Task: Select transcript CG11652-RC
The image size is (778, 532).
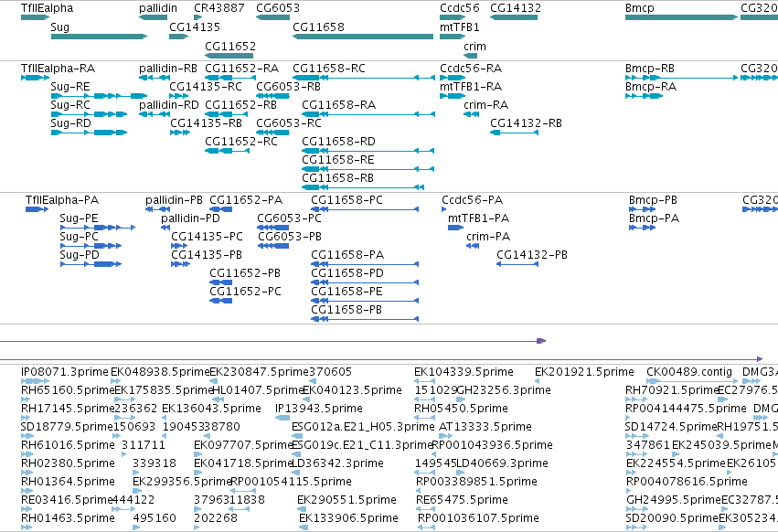Action: tap(227, 151)
